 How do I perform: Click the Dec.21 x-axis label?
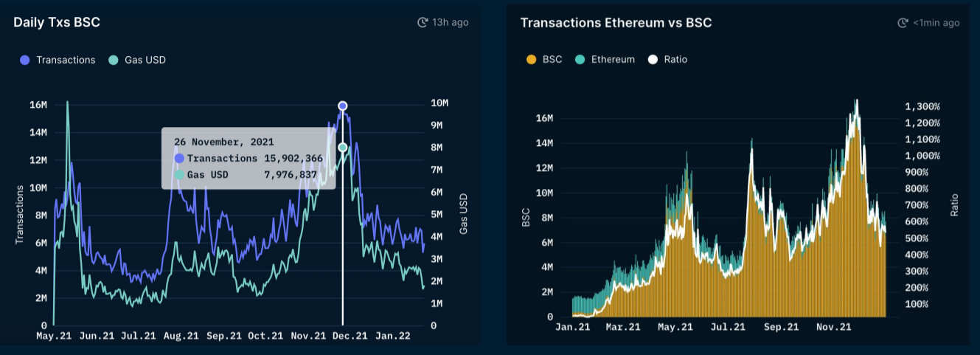[350, 336]
